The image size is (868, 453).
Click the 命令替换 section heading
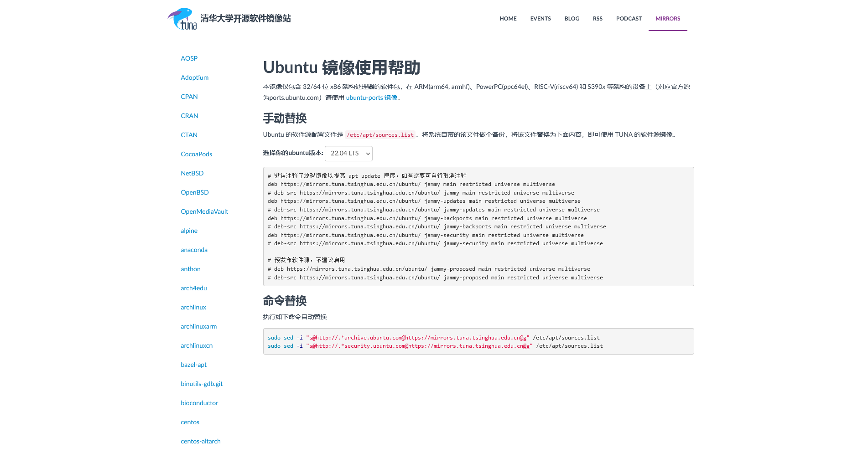[x=285, y=301]
